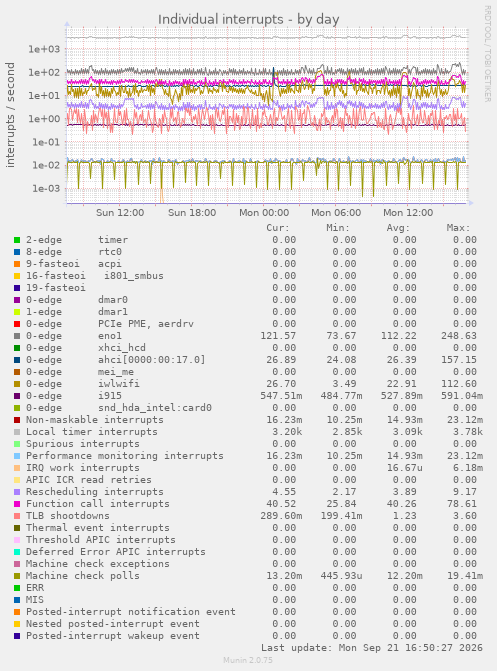
Task: Click the magenta Function call interrupts swatch
Action: (17, 504)
